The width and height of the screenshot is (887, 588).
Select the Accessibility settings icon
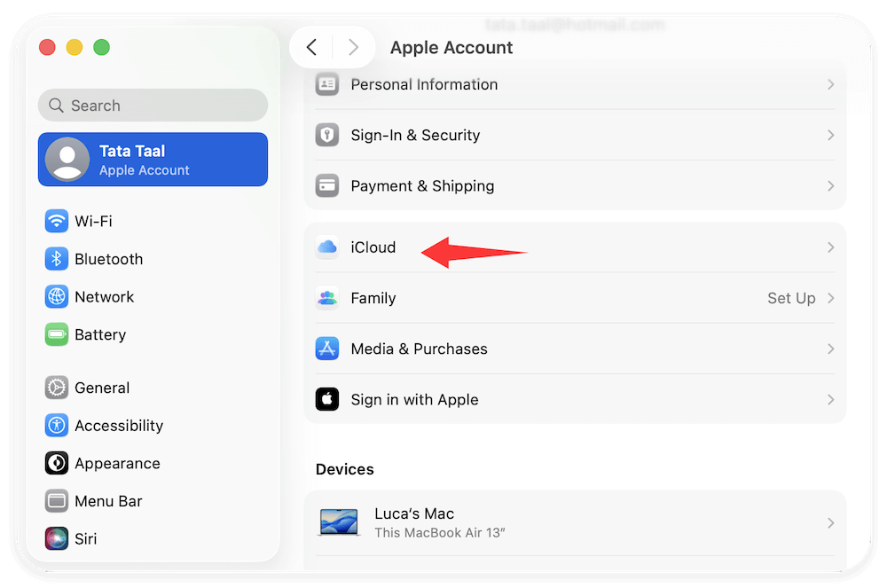pos(56,426)
